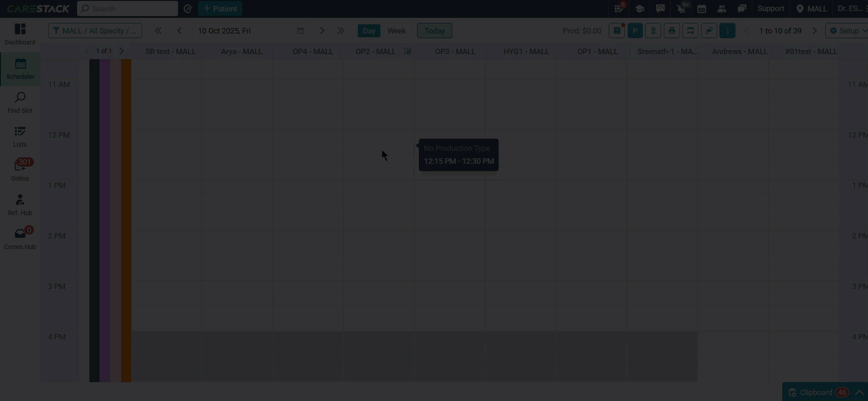The image size is (868, 401).
Task: Click the purple provider color strip
Action: click(x=105, y=220)
